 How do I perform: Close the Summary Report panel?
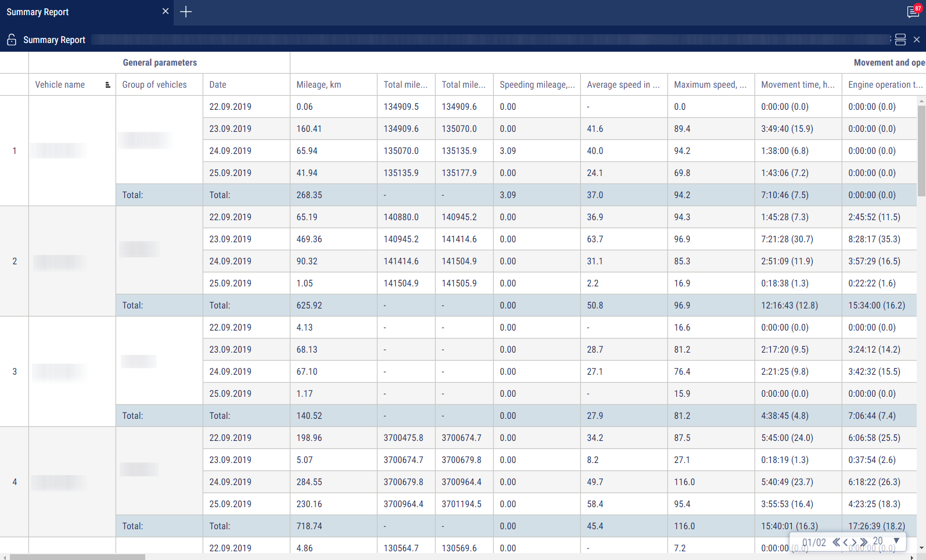pyautogui.click(x=917, y=40)
